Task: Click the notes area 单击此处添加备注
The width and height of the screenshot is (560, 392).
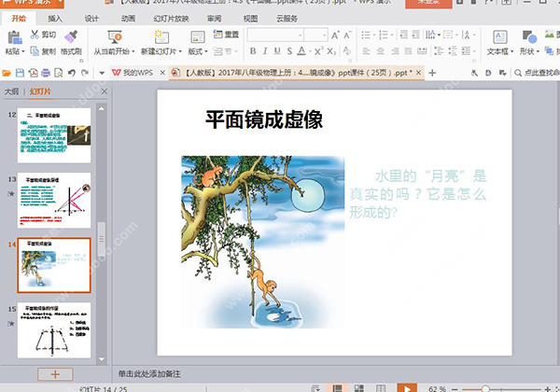Action: [149, 374]
